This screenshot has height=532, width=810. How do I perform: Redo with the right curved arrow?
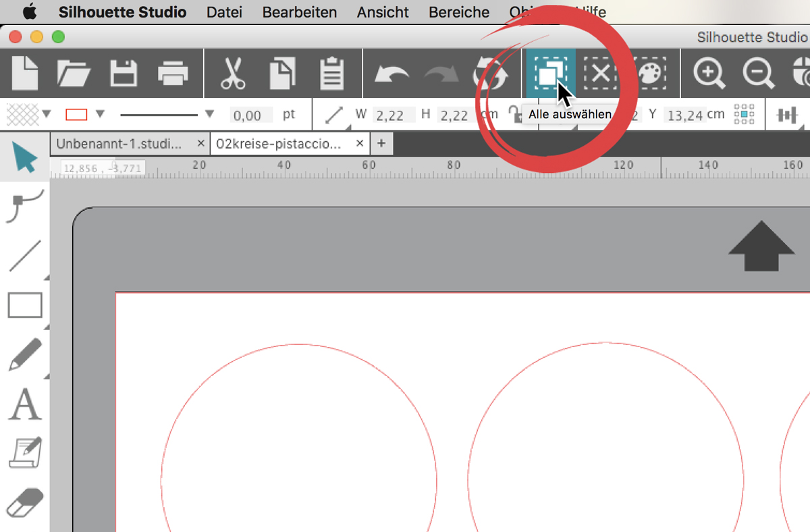441,74
